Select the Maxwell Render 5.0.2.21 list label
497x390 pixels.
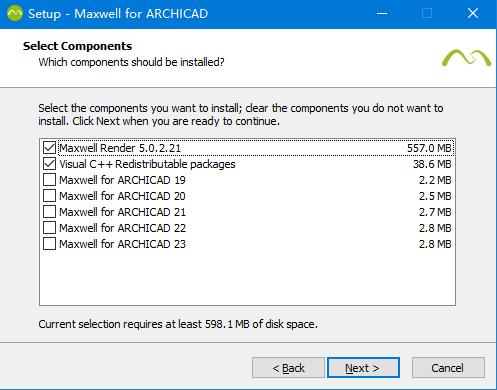[x=120, y=148]
